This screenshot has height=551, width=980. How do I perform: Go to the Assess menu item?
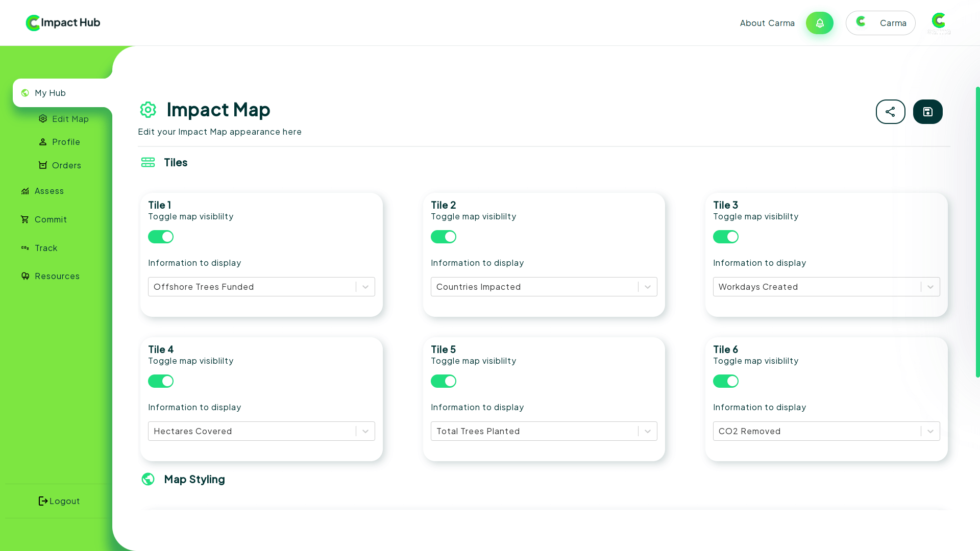pos(49,191)
